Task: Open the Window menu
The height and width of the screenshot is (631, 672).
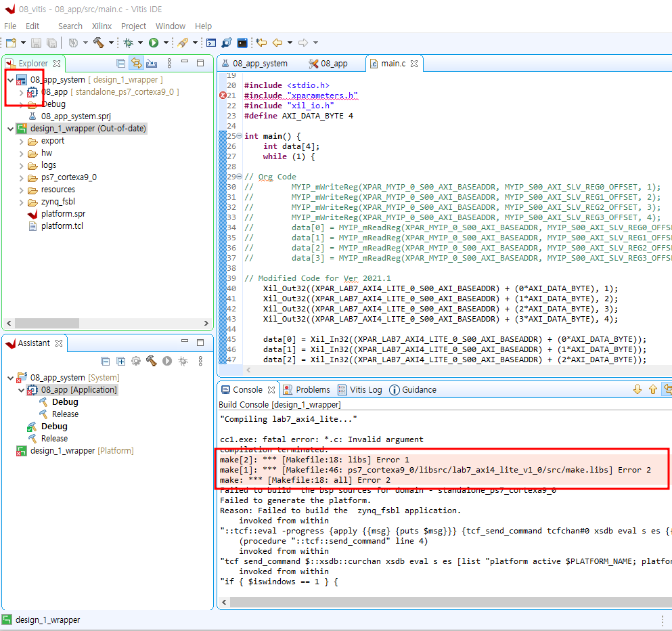Action: point(170,26)
